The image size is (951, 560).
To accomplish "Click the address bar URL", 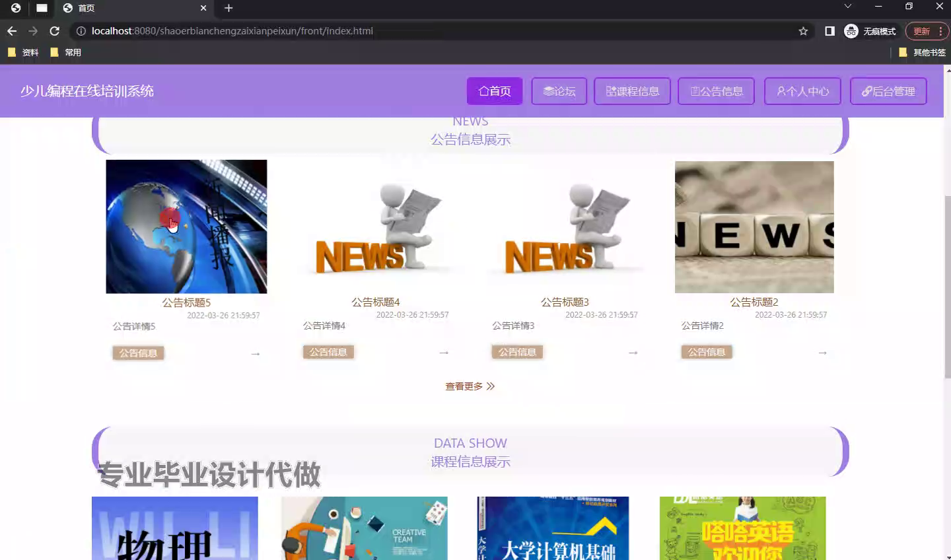I will [232, 31].
